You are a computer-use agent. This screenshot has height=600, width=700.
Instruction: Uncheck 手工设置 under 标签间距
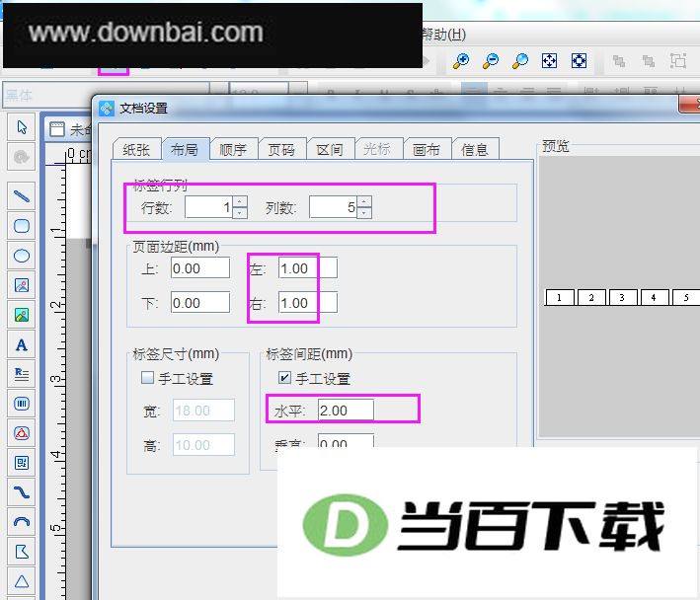pyautogui.click(x=284, y=378)
